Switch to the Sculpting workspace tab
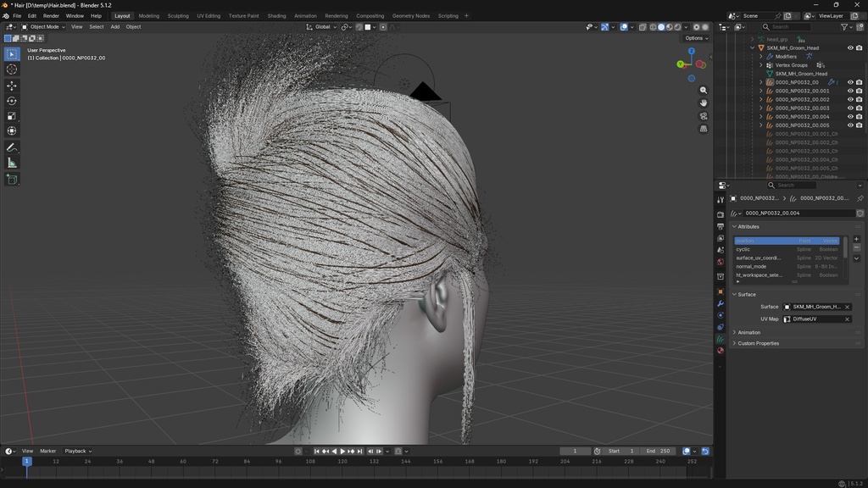This screenshot has height=488, width=868. pos(178,16)
